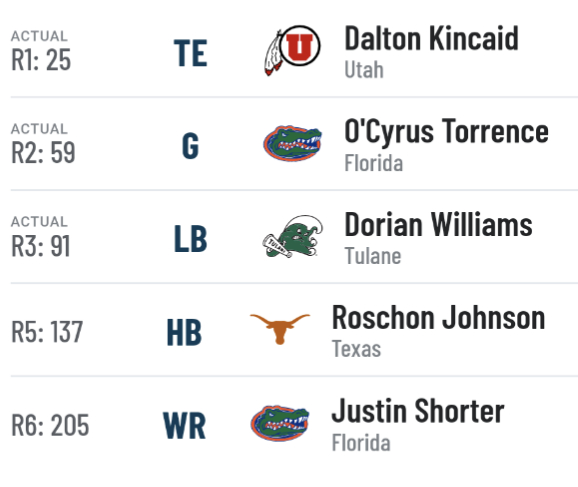Open Roschon Johnson player name
The width and height of the screenshot is (578, 487).
[438, 317]
